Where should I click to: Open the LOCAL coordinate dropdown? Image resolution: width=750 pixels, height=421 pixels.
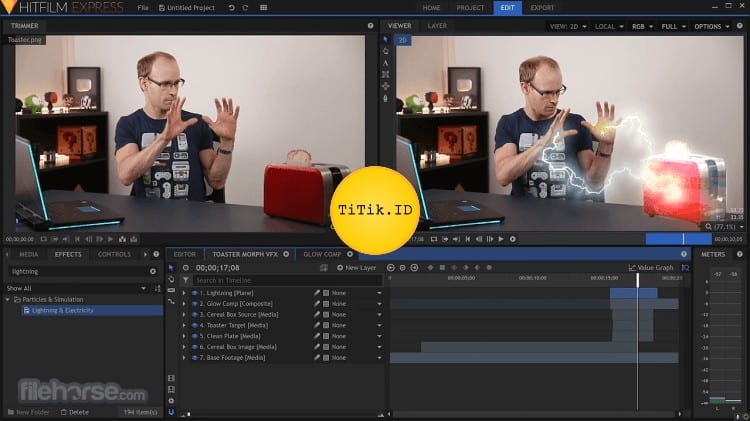(609, 26)
